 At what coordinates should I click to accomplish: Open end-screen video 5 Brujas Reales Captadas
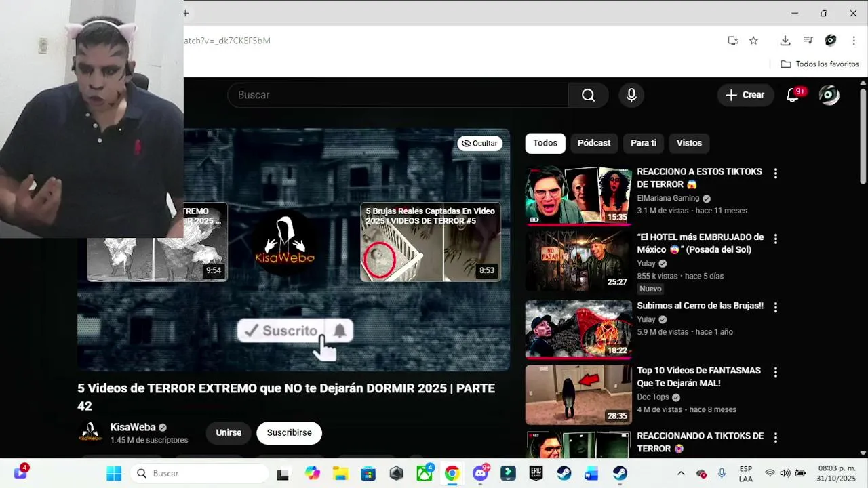click(431, 241)
